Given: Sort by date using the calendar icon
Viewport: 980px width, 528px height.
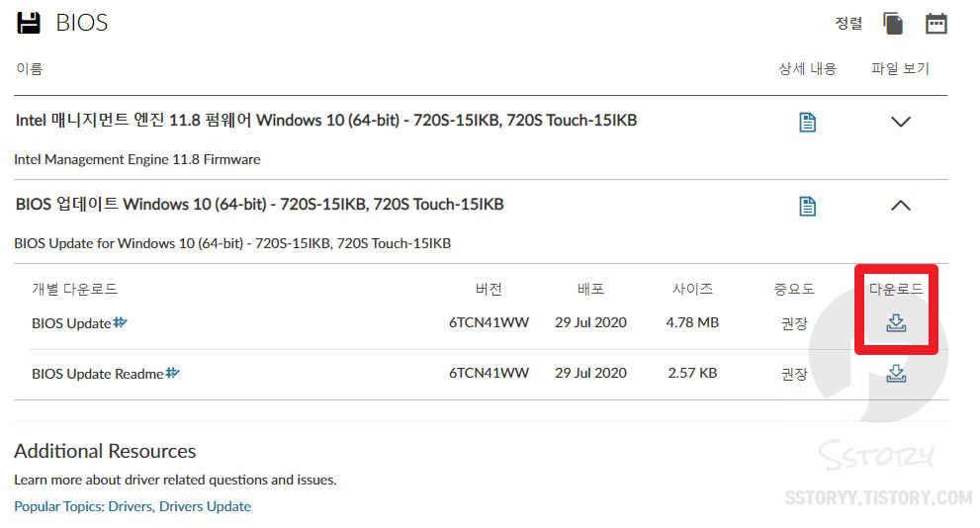Looking at the screenshot, I should (935, 24).
